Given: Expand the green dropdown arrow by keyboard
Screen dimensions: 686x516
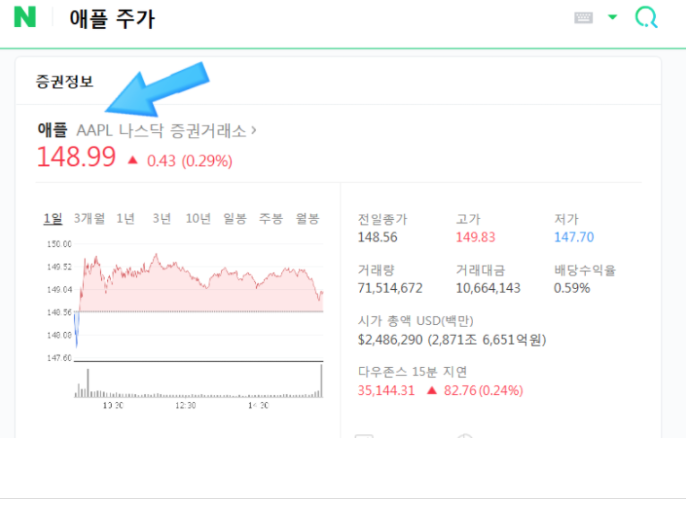Looking at the screenshot, I should [x=612, y=17].
